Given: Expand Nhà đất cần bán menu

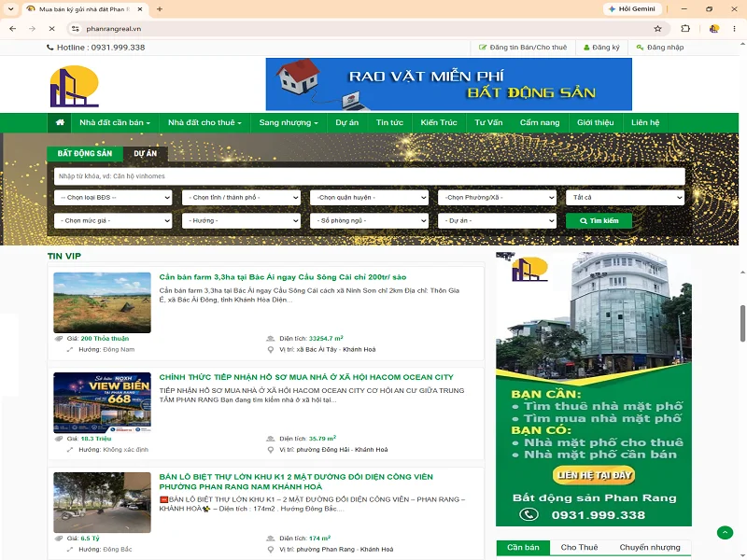Looking at the screenshot, I should 115,123.
